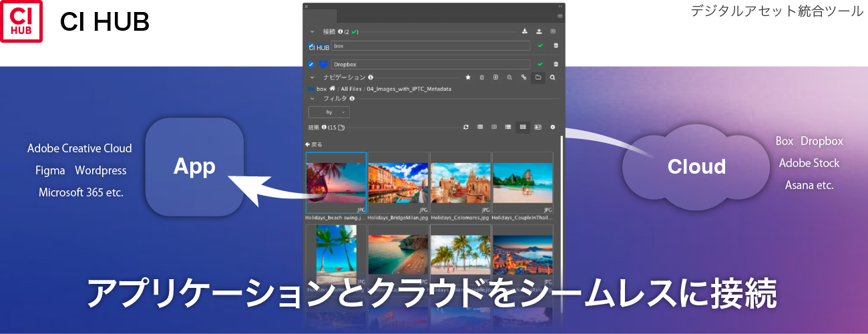The width and height of the screenshot is (868, 334).
Task: Collapse the ナビゲーション section chevron
Action: pos(312,77)
